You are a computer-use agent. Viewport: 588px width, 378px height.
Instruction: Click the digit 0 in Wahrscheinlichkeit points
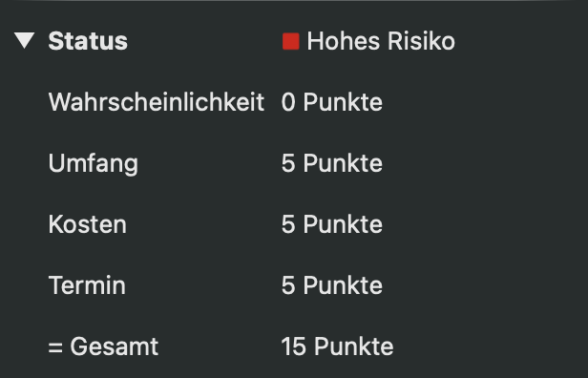click(x=288, y=102)
